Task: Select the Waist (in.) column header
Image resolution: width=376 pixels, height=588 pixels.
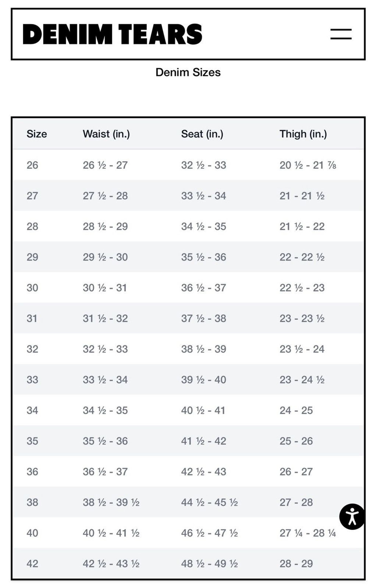Action: click(106, 134)
